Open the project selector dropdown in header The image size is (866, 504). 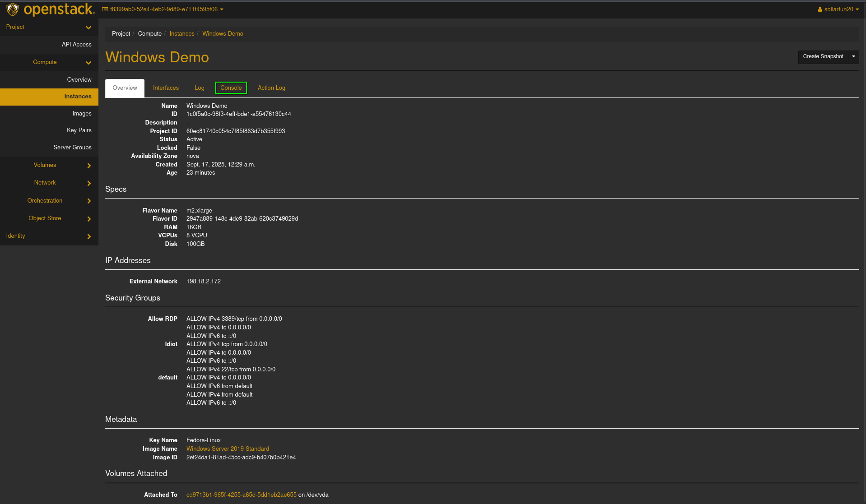point(163,9)
